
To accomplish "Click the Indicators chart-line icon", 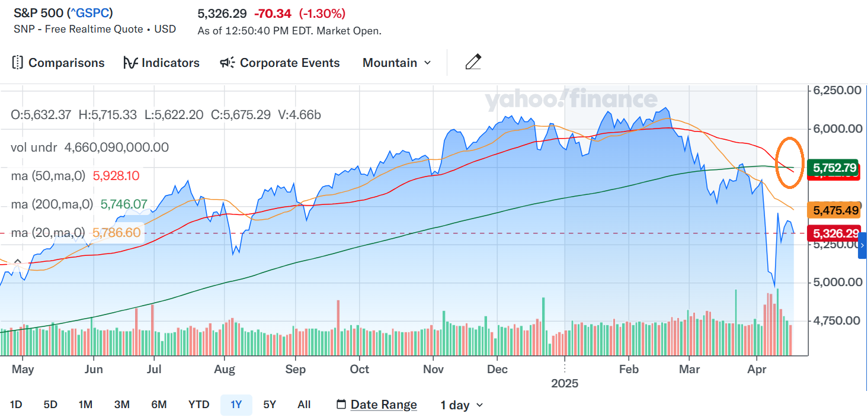I will click(130, 63).
